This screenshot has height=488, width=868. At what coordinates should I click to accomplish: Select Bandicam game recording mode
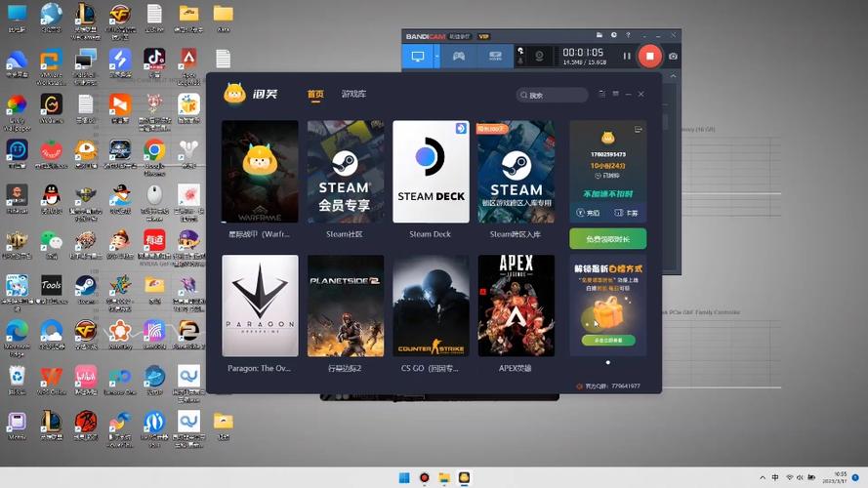[459, 57]
